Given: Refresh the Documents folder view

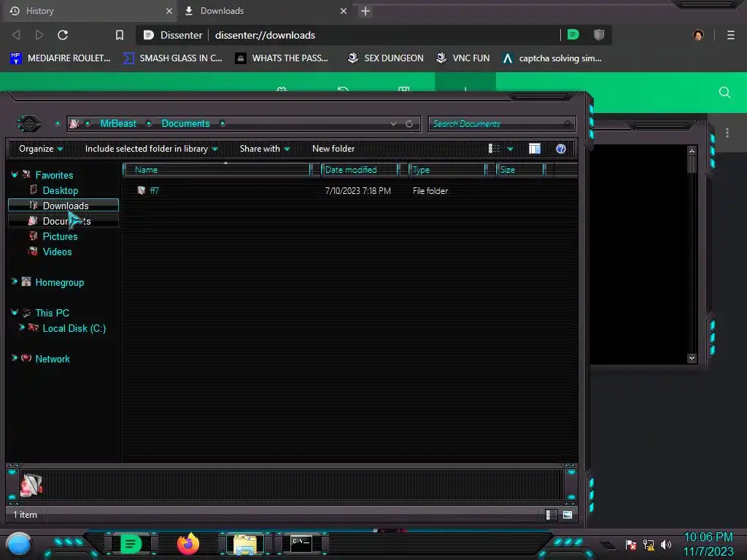Looking at the screenshot, I should coord(409,124).
